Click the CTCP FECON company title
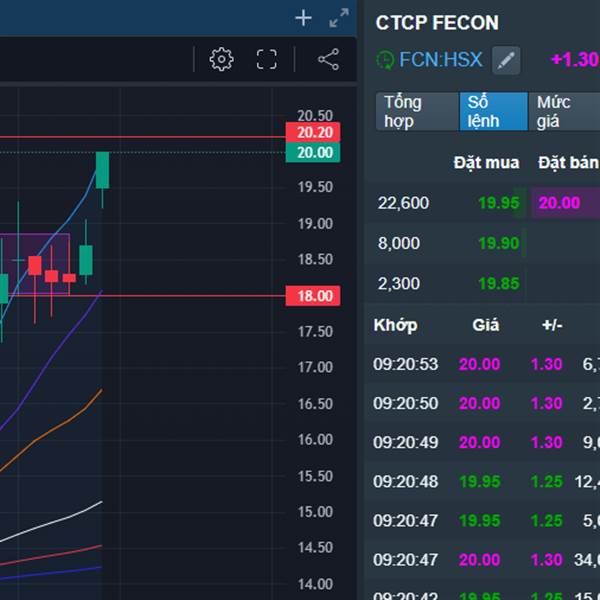The width and height of the screenshot is (600, 600). click(x=437, y=23)
